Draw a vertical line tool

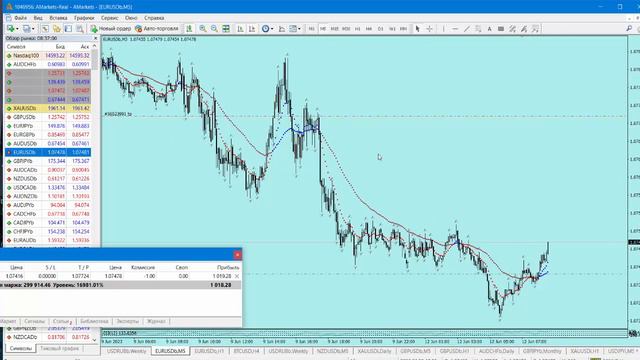tap(443, 29)
